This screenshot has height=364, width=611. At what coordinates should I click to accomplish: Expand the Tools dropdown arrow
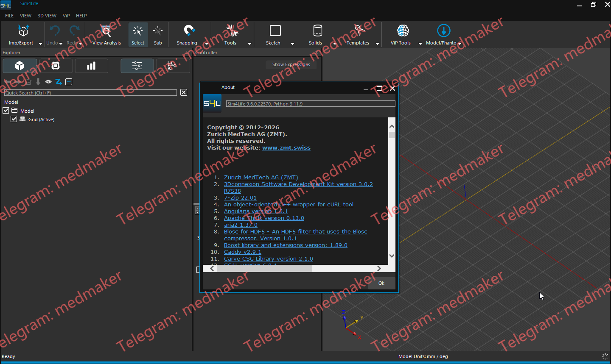tap(249, 44)
